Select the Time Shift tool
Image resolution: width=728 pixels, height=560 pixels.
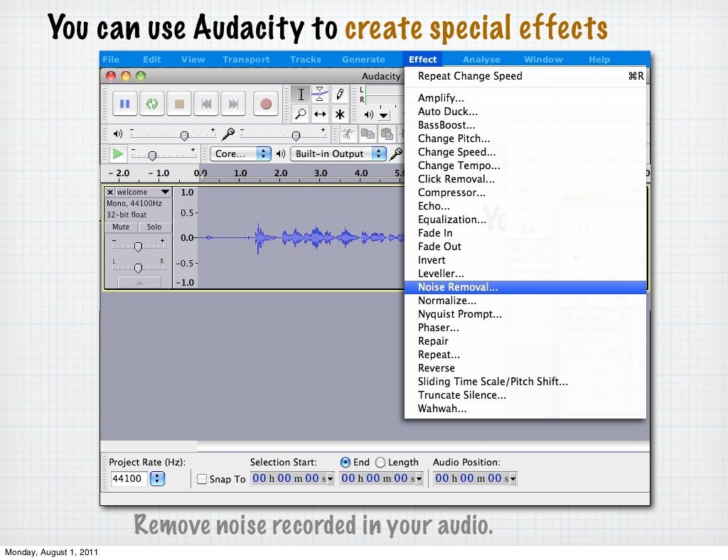tap(320, 114)
